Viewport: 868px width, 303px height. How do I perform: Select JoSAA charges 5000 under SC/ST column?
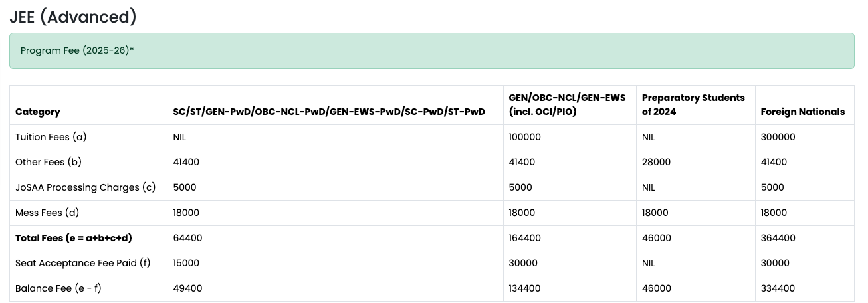pos(185,187)
